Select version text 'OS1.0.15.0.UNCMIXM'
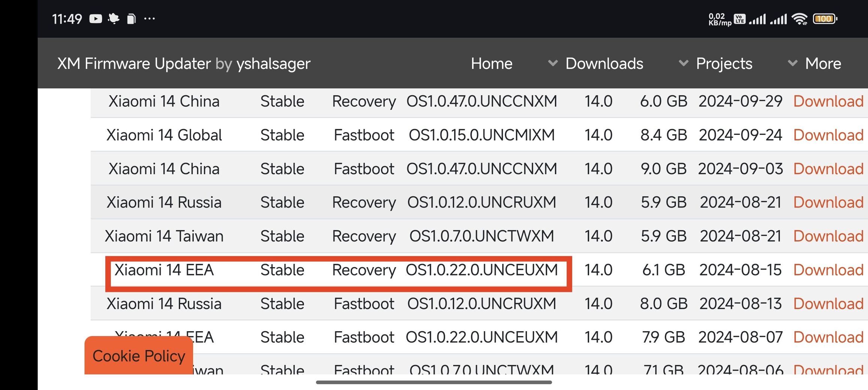Image resolution: width=868 pixels, height=390 pixels. [x=482, y=135]
